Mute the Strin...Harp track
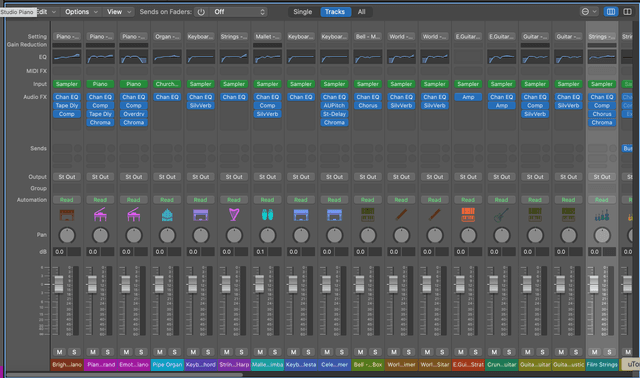 point(227,352)
